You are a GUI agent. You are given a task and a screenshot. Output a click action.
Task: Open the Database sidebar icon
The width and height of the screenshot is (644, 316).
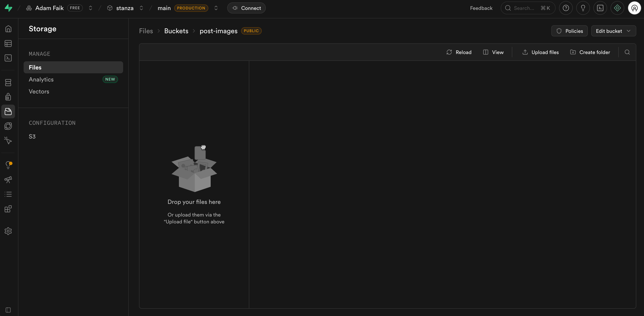click(x=8, y=83)
